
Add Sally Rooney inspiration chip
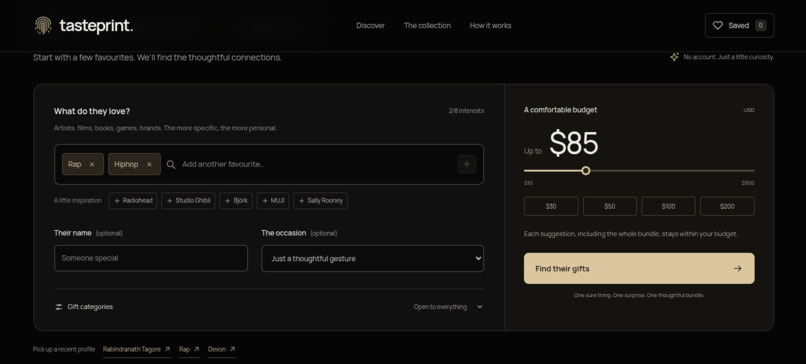(320, 201)
